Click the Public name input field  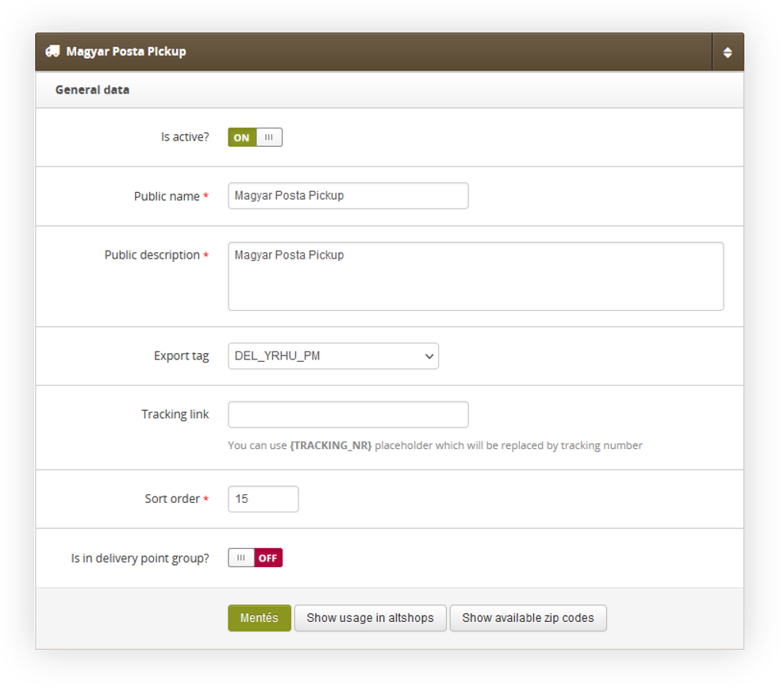tap(348, 195)
